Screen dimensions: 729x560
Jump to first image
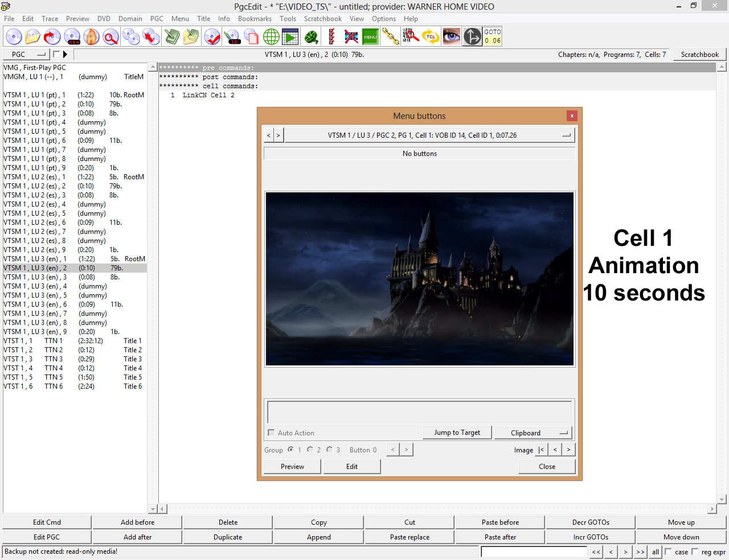(542, 450)
